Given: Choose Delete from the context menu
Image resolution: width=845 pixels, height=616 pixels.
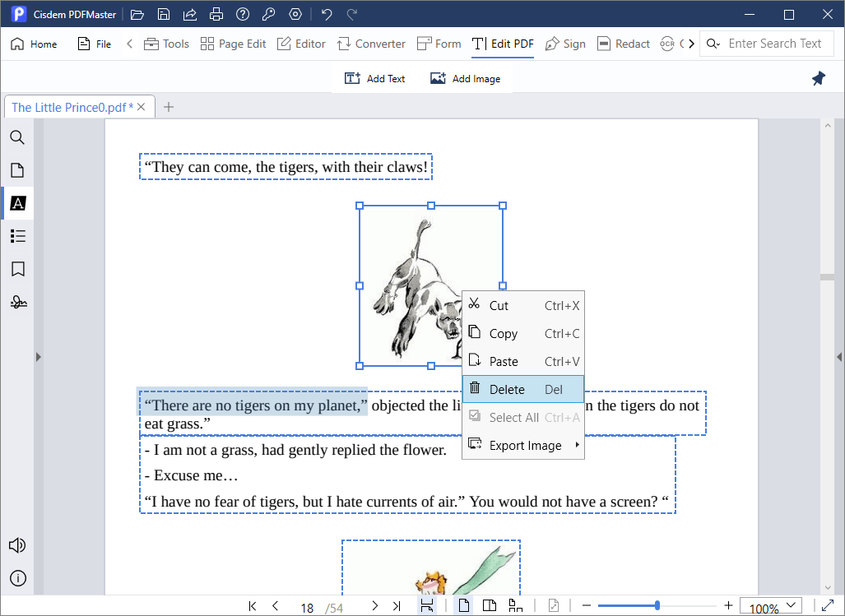Looking at the screenshot, I should pyautogui.click(x=523, y=389).
